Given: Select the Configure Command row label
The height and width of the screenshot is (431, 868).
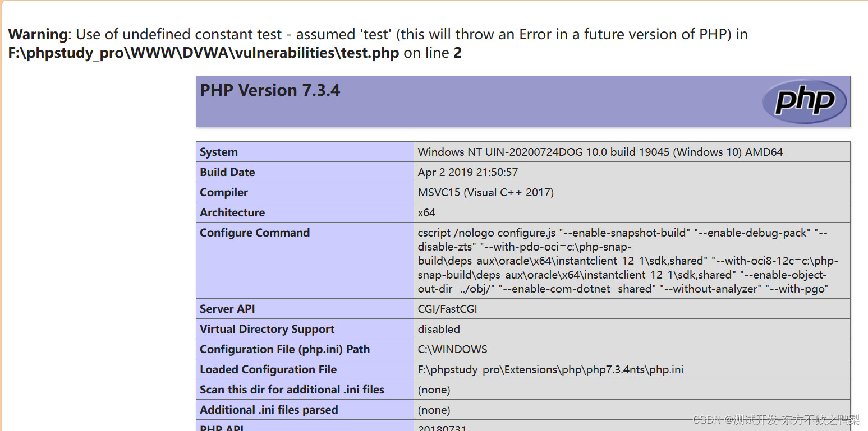Looking at the screenshot, I should click(255, 233).
